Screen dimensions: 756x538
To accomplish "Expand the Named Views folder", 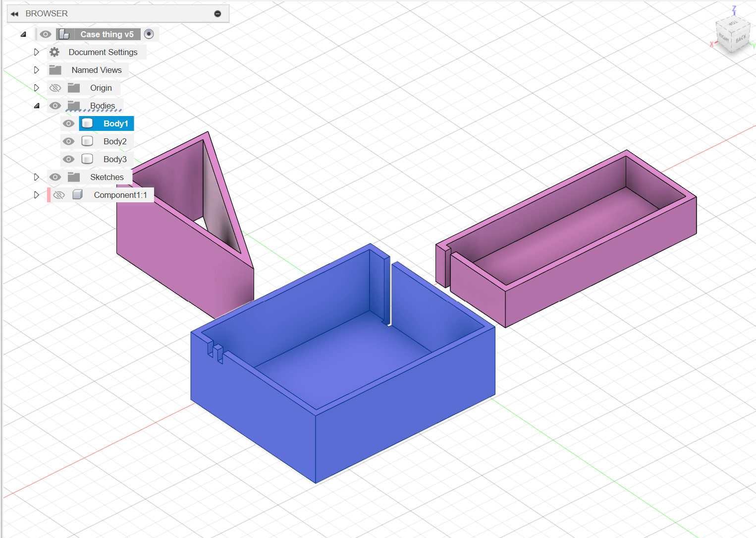I will 36,70.
